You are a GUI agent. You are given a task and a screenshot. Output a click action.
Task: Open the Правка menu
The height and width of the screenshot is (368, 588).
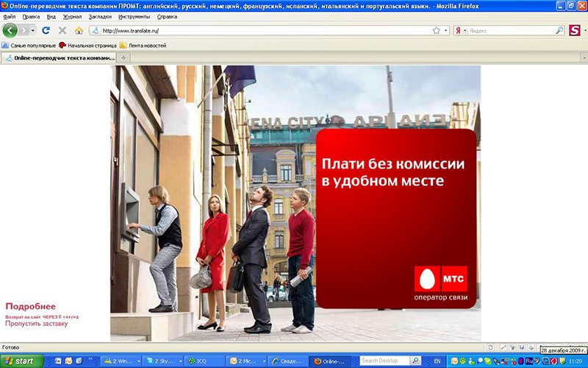31,16
